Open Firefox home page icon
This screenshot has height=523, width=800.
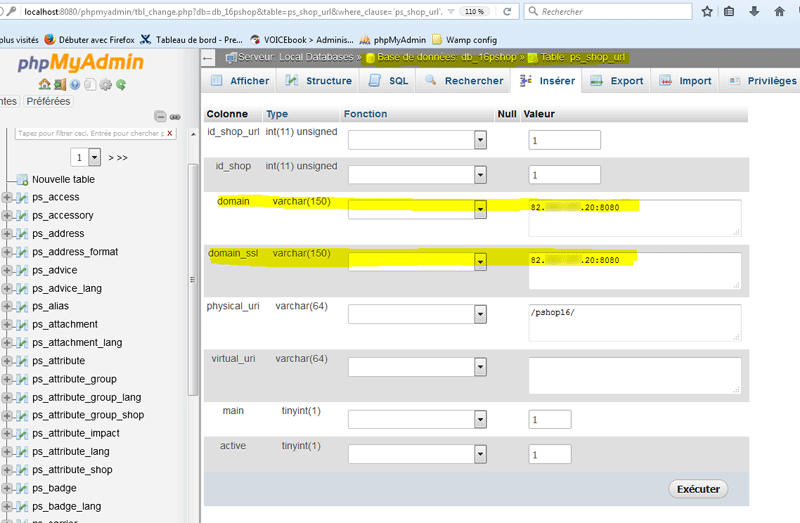[x=779, y=11]
